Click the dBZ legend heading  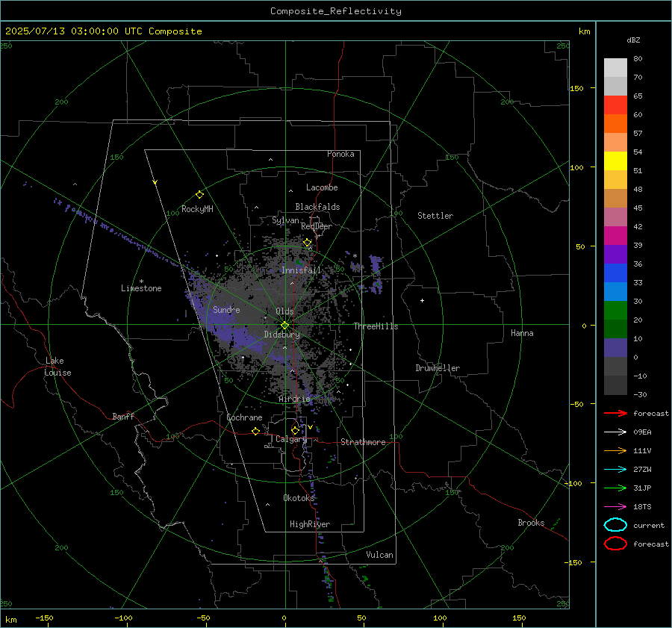tap(633, 40)
